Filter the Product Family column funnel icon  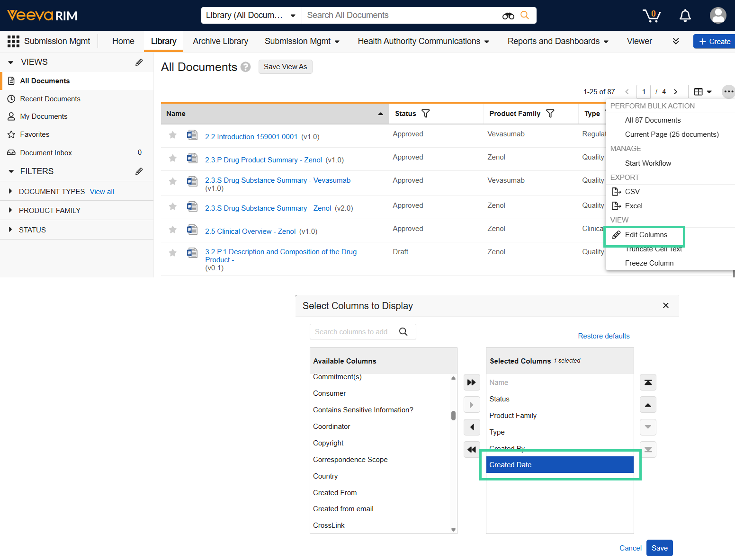[550, 114]
